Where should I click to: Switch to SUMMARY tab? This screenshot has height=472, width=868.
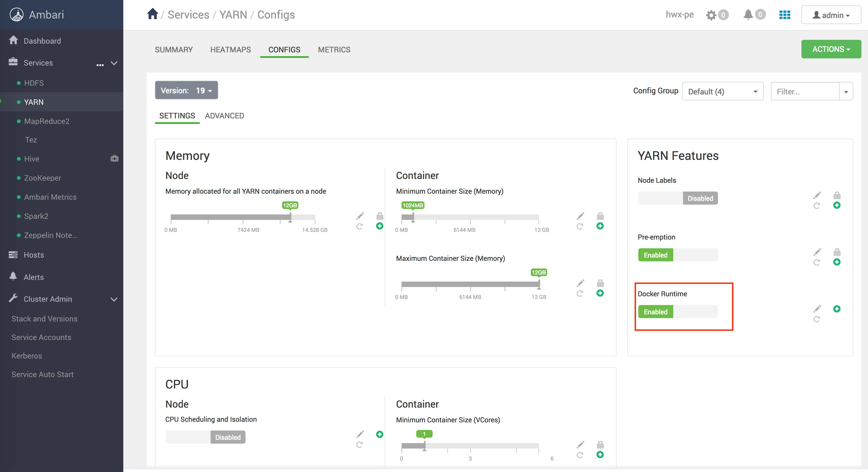[x=174, y=50]
